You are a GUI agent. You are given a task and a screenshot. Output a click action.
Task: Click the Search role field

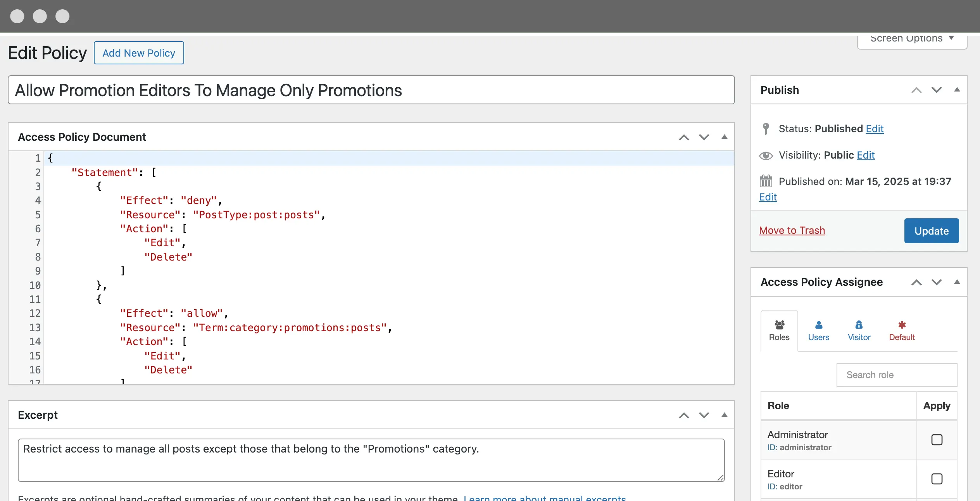click(896, 375)
